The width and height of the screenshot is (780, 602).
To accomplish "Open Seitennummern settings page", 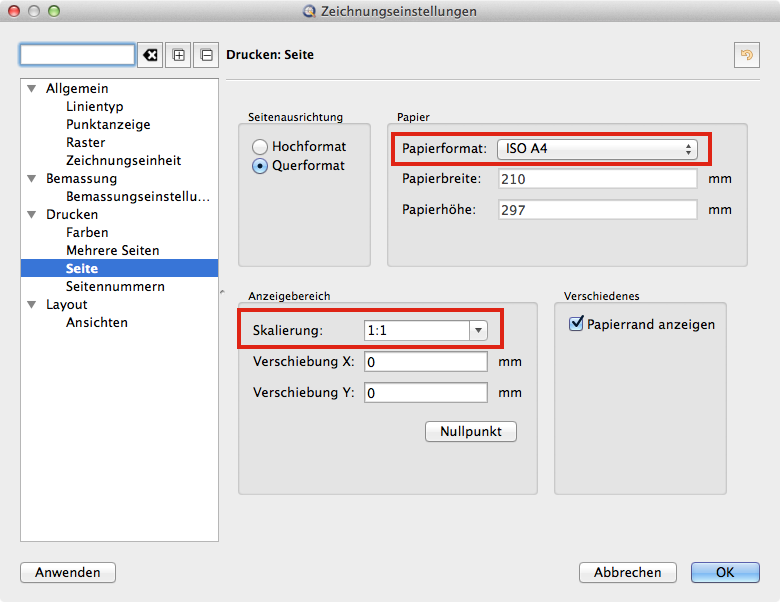I will pos(115,286).
